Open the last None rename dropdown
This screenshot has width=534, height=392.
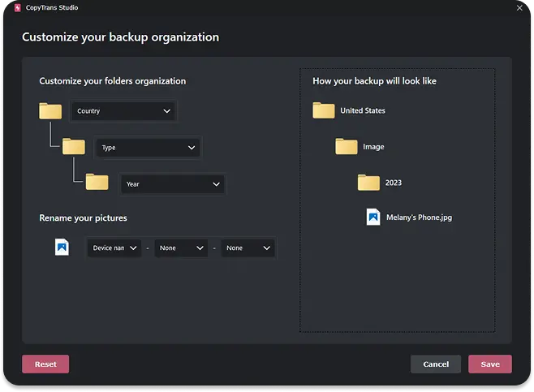point(248,248)
